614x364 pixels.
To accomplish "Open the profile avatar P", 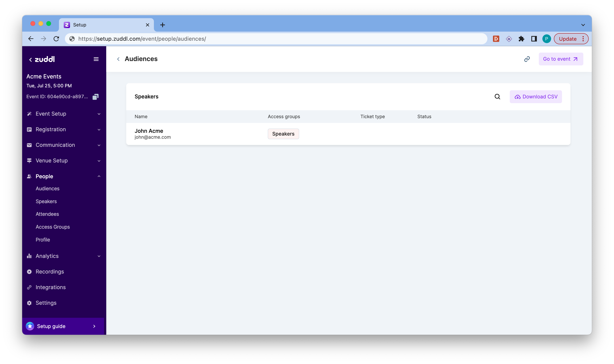I will click(547, 39).
